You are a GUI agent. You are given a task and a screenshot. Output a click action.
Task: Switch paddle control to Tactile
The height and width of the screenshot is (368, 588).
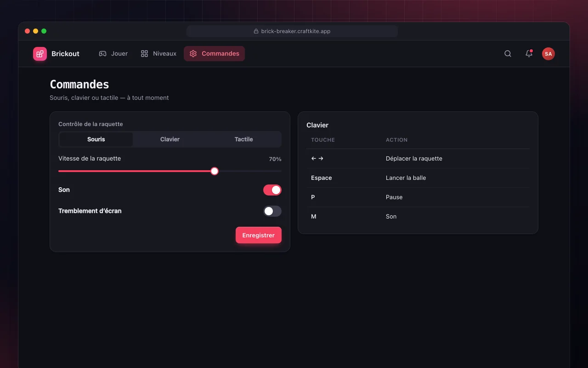point(243,139)
